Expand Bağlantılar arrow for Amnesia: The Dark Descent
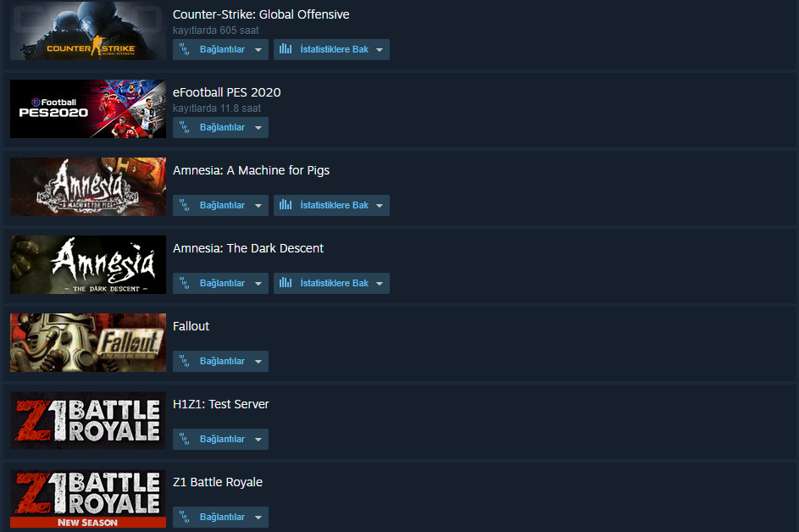Viewport: 799px width, 532px height. [258, 284]
